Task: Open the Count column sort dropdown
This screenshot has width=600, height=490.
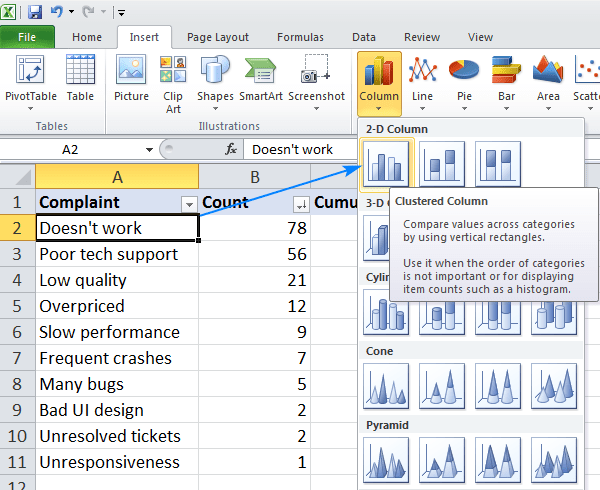Action: coord(299,203)
